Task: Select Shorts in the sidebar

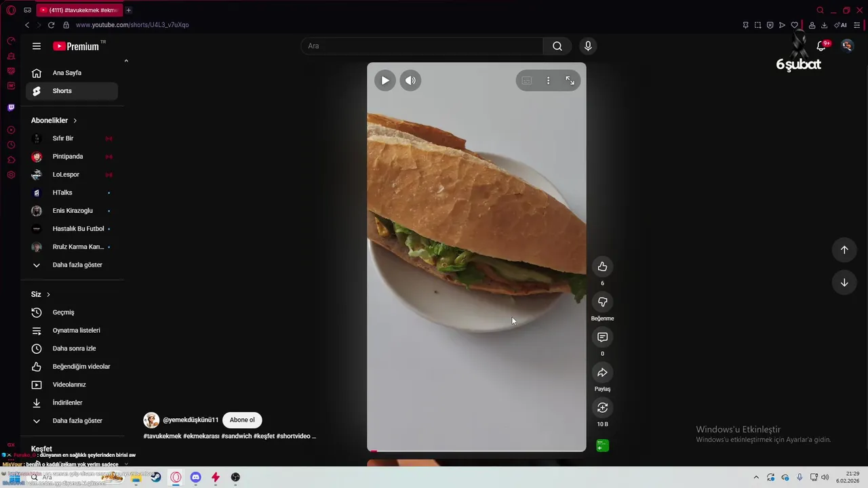Action: [x=72, y=91]
